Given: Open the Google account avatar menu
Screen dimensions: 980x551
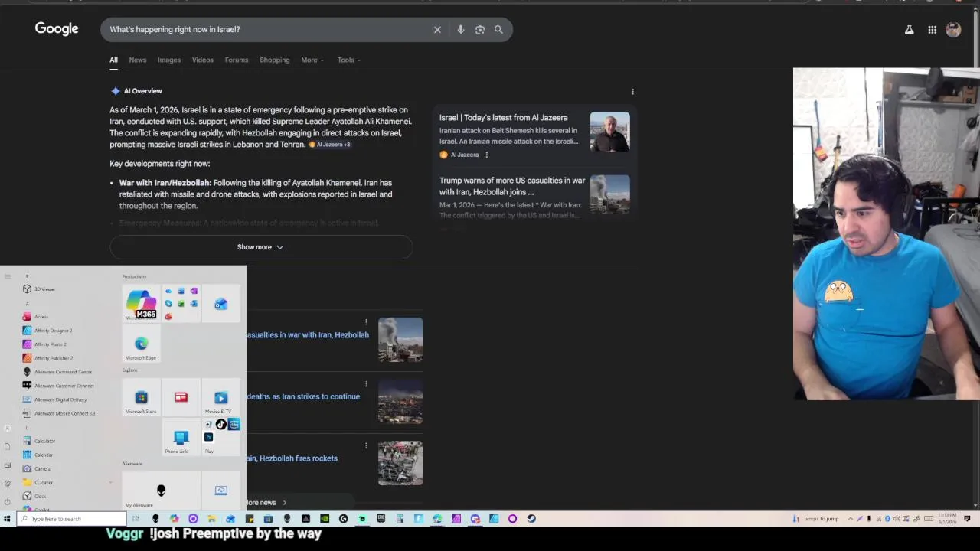Looking at the screenshot, I should point(953,30).
